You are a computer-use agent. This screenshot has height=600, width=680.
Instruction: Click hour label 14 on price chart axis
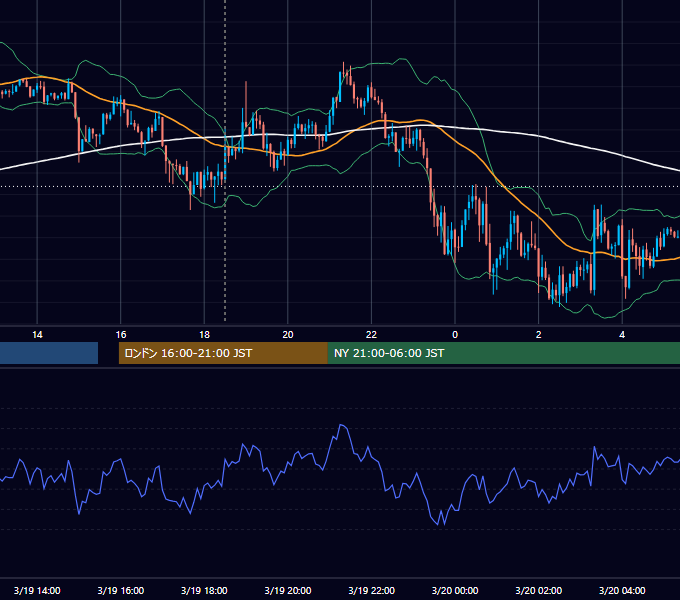coord(37,335)
